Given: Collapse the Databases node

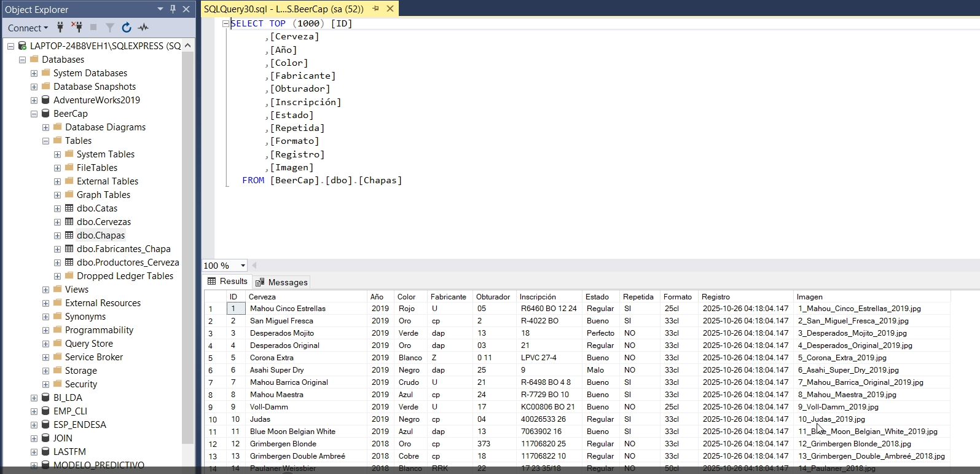Looking at the screenshot, I should point(22,60).
